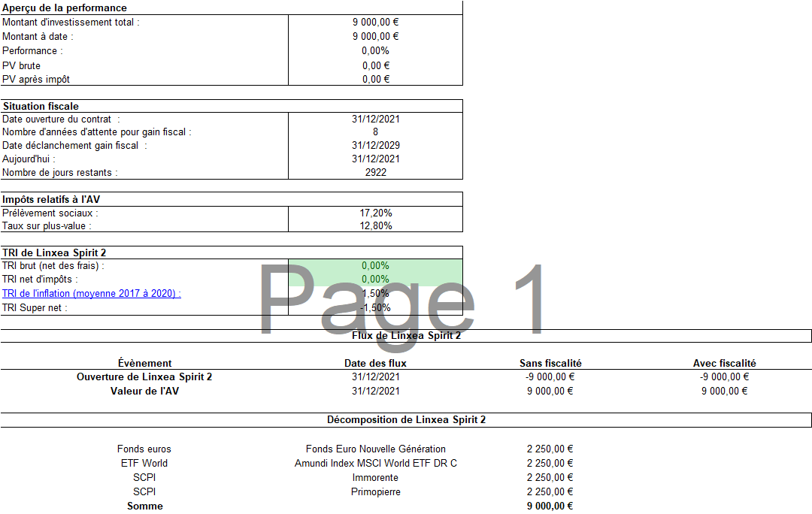Image resolution: width=812 pixels, height=514 pixels.
Task: Select the "Ouverture de Linxea Spirit 2" event cell
Action: (144, 376)
